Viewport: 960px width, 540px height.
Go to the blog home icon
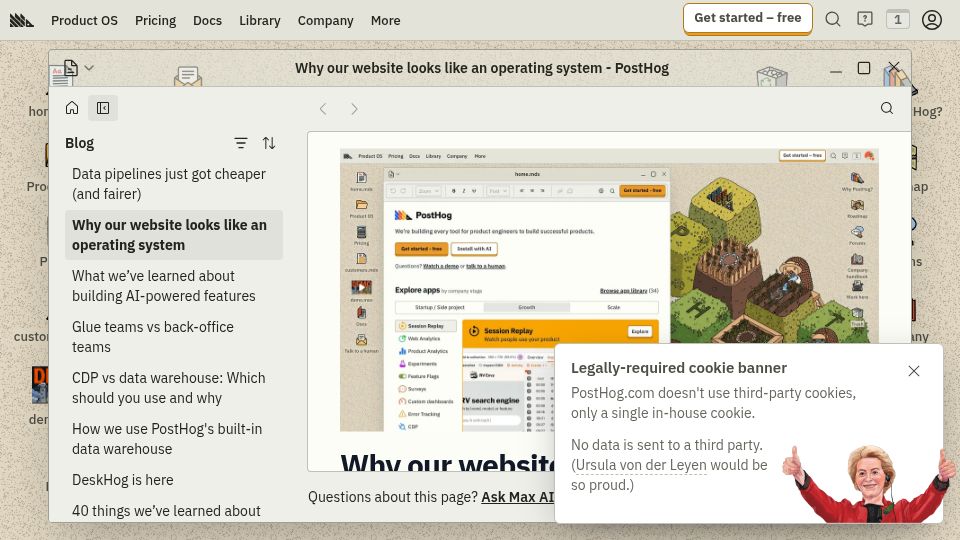(x=72, y=108)
